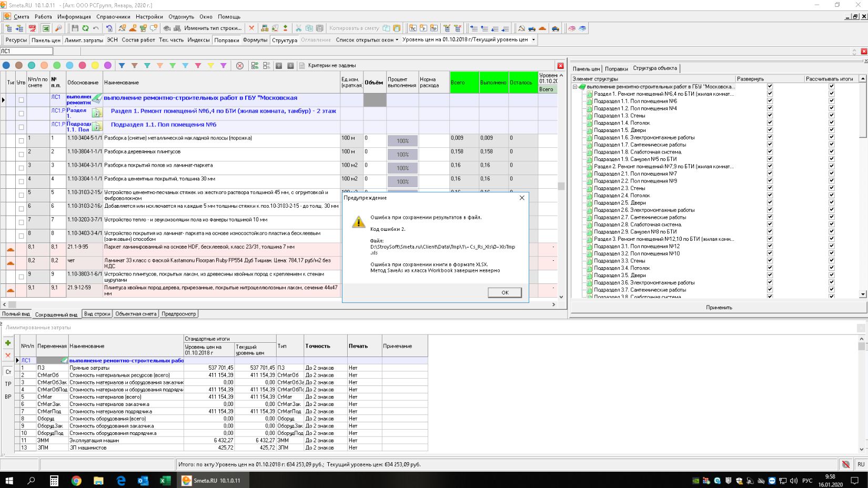Open Excel from the Windows taskbar
This screenshot has width=868, height=488.
[165, 480]
